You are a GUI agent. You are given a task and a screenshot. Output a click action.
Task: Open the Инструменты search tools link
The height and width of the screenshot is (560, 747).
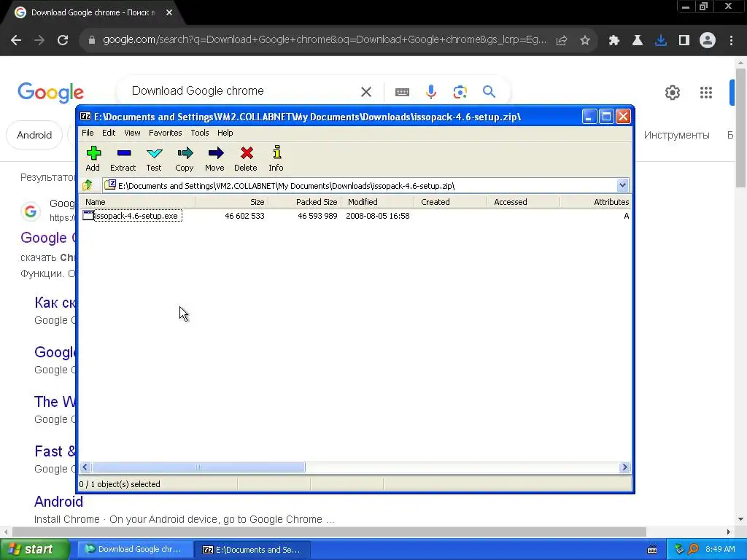(676, 135)
